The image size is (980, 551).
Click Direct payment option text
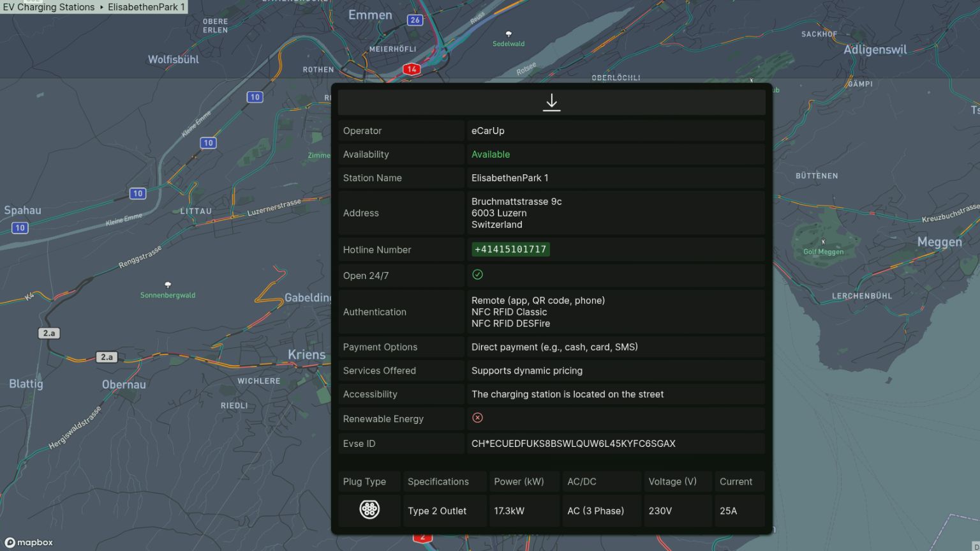point(554,347)
